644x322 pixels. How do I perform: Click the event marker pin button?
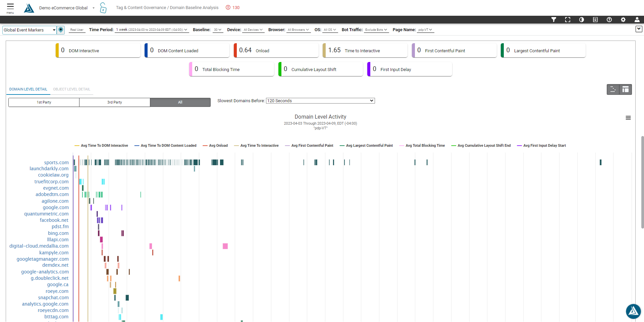coord(61,30)
